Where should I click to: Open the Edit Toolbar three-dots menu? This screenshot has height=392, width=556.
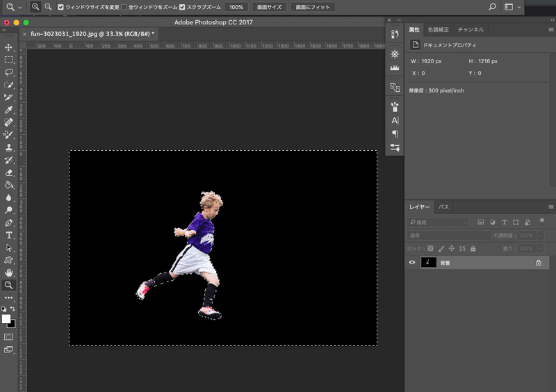(8, 297)
